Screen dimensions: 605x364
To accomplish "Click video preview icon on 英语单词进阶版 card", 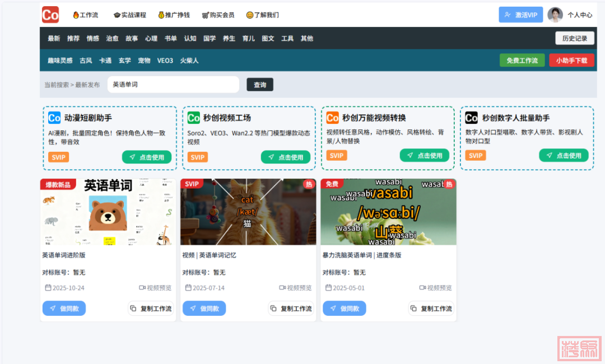I will (142, 288).
